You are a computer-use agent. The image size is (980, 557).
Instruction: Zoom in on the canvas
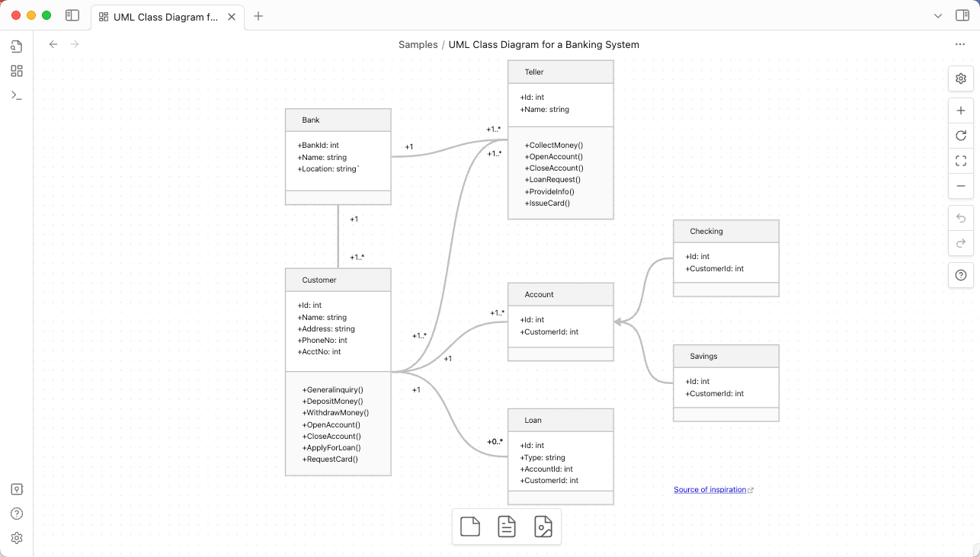pos(961,110)
